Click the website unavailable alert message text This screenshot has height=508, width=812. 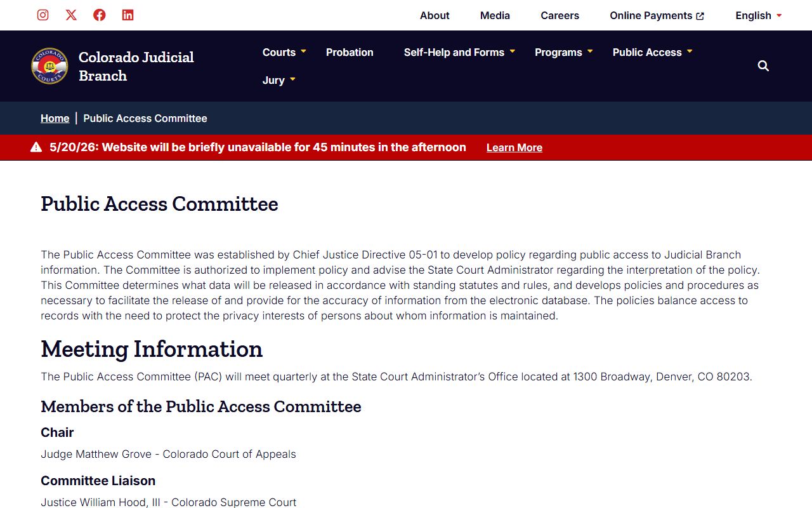click(258, 147)
